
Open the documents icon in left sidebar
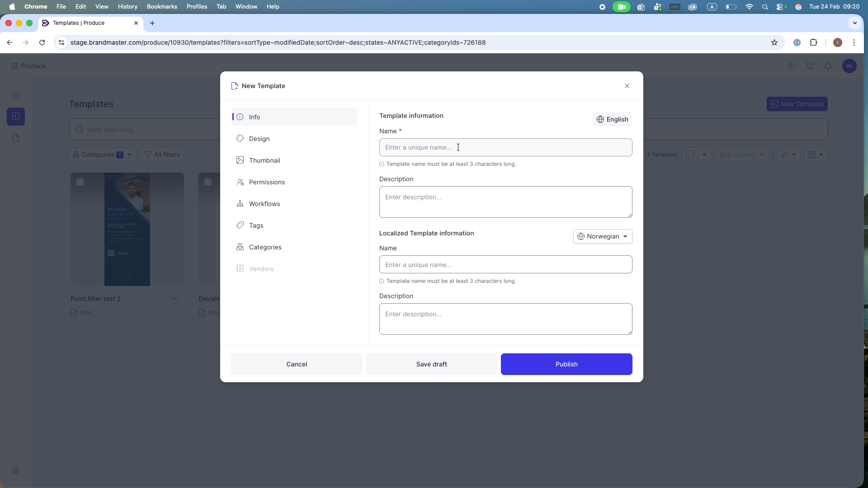click(16, 138)
